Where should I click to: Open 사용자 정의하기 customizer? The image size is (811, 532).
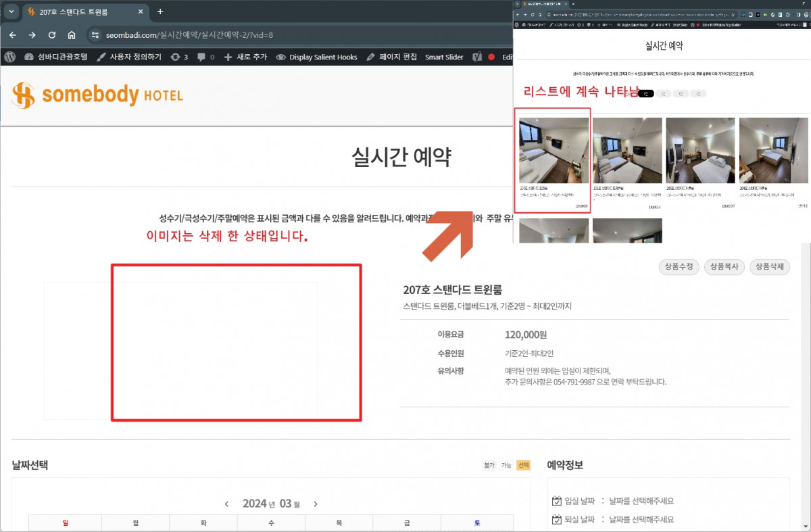(x=129, y=57)
